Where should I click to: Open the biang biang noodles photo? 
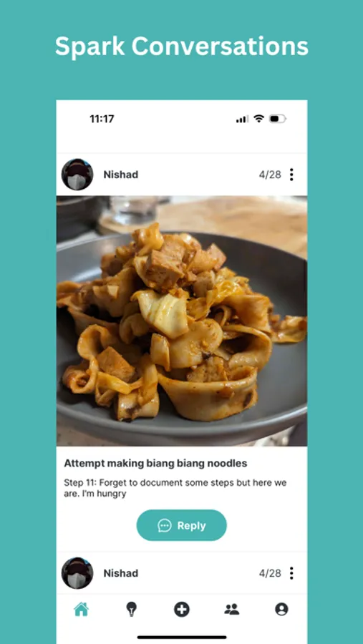point(182,321)
